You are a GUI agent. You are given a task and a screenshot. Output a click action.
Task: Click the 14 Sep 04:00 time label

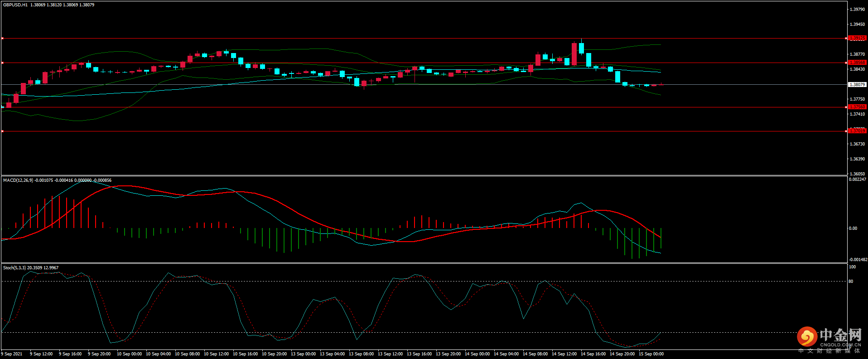[506, 354]
